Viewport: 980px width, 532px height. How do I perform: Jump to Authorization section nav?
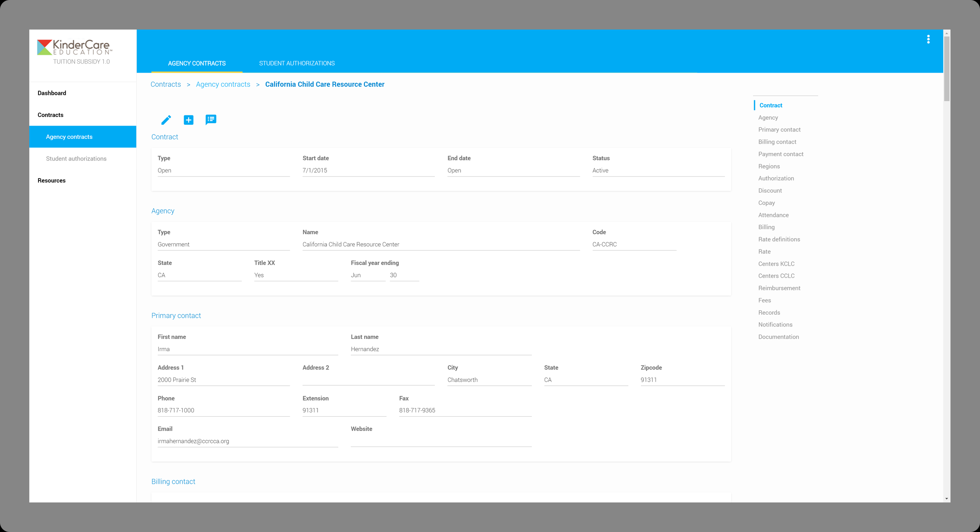coord(776,178)
